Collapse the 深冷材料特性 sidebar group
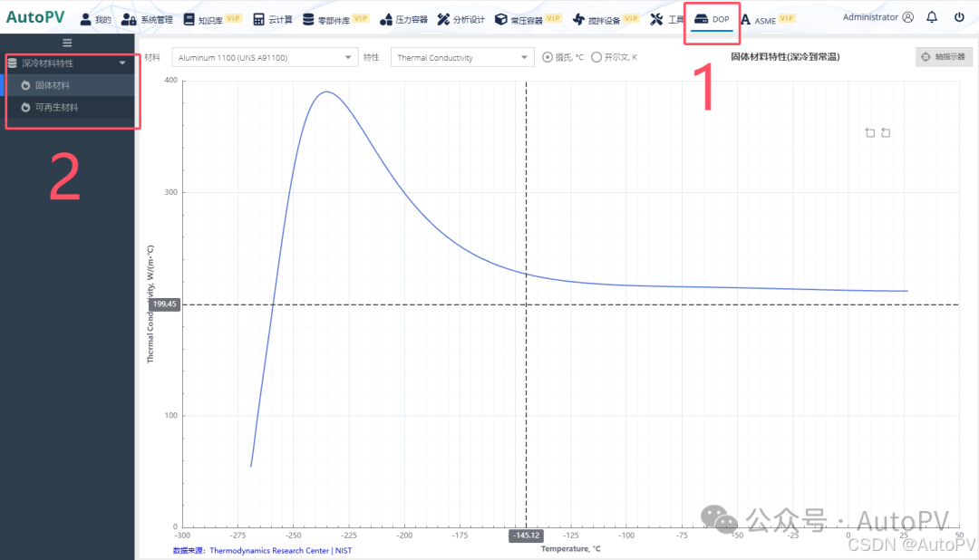 pyautogui.click(x=67, y=63)
